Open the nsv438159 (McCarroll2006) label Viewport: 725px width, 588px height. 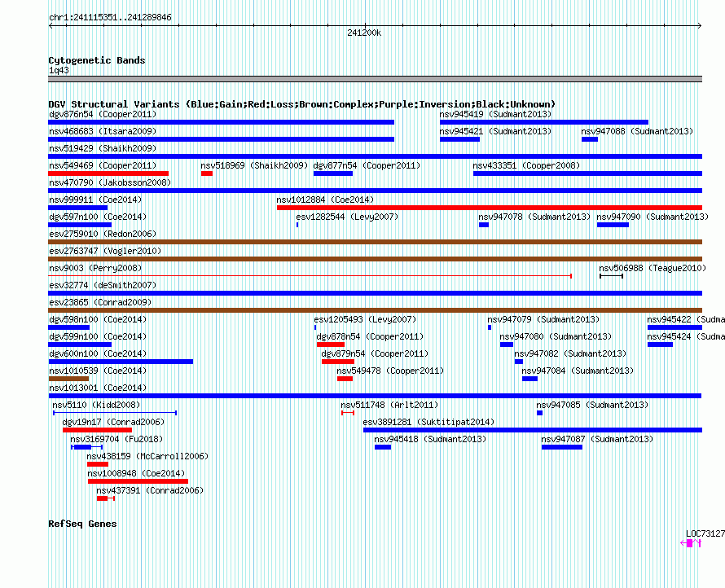click(x=147, y=456)
